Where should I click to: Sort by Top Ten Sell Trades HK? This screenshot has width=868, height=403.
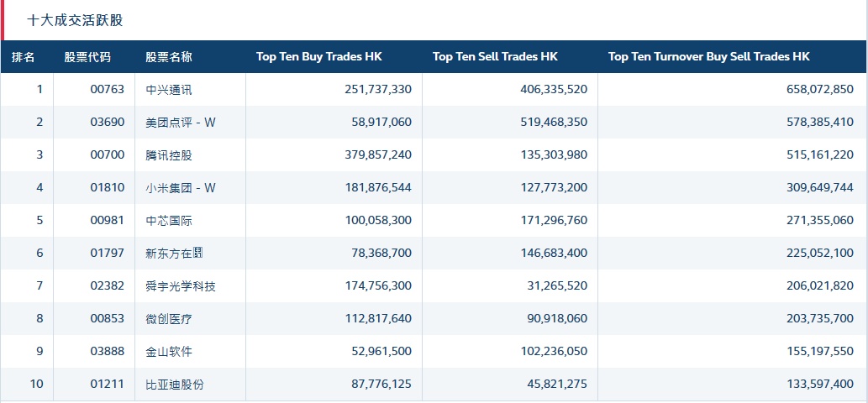click(x=495, y=57)
